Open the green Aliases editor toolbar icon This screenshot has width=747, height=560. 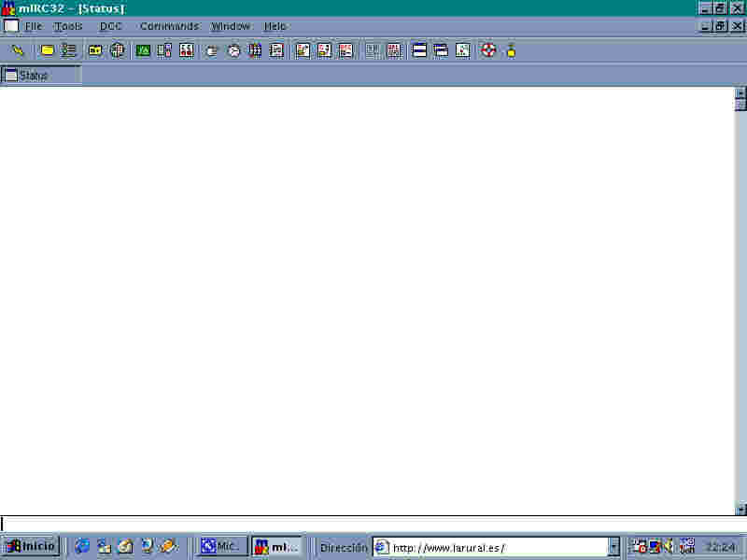143,50
